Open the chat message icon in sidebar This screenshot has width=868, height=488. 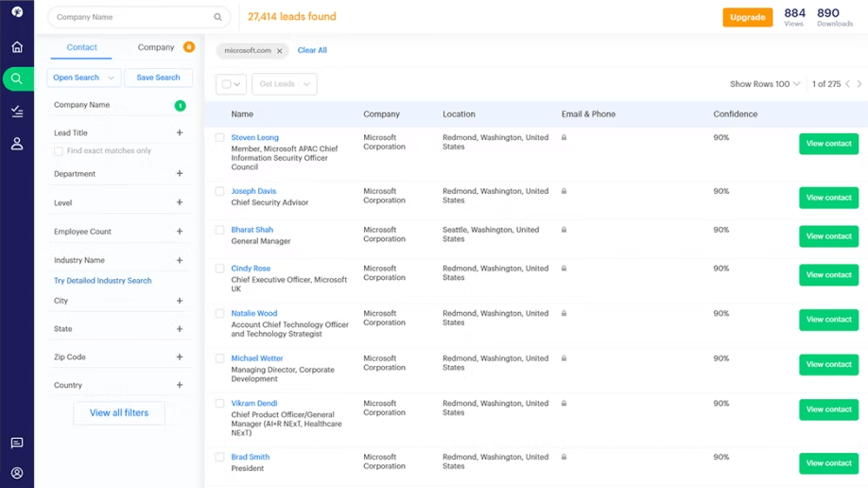tap(17, 443)
